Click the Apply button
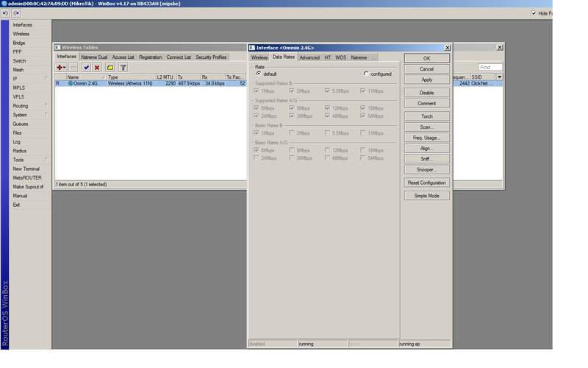588x368 pixels. (x=427, y=79)
